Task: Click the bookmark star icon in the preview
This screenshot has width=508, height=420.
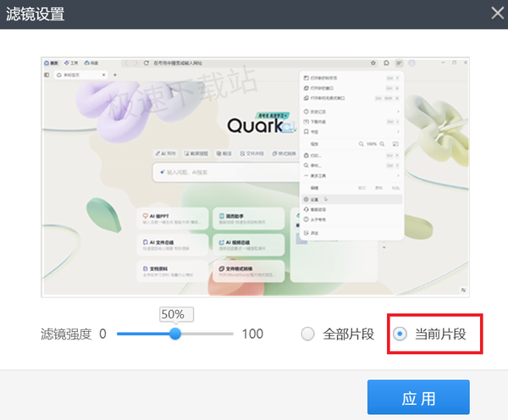Action: 373,63
